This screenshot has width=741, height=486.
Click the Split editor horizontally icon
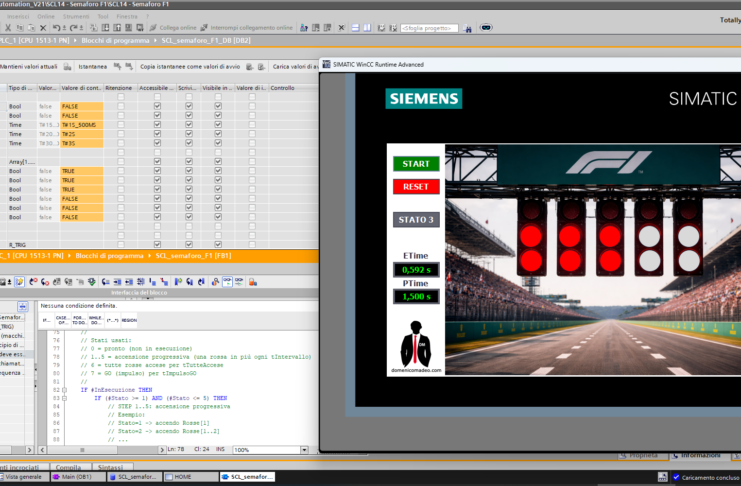[355, 28]
